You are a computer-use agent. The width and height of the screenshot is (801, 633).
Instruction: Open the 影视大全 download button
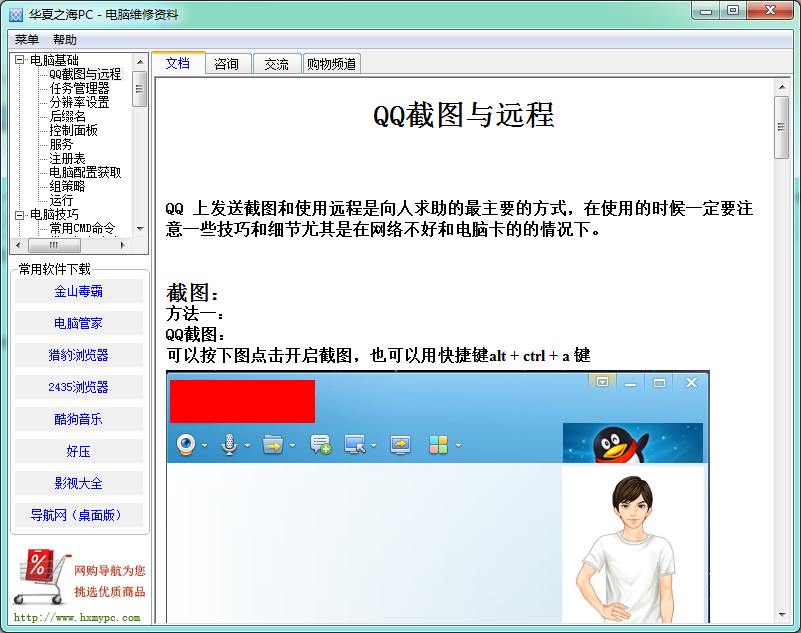[x=79, y=483]
